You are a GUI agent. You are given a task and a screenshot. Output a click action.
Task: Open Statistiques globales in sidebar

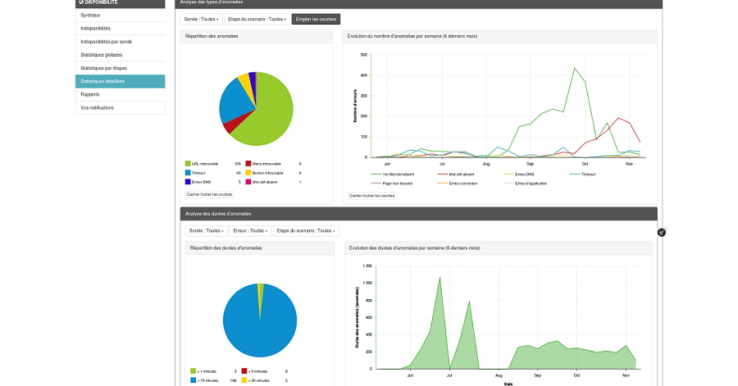120,55
